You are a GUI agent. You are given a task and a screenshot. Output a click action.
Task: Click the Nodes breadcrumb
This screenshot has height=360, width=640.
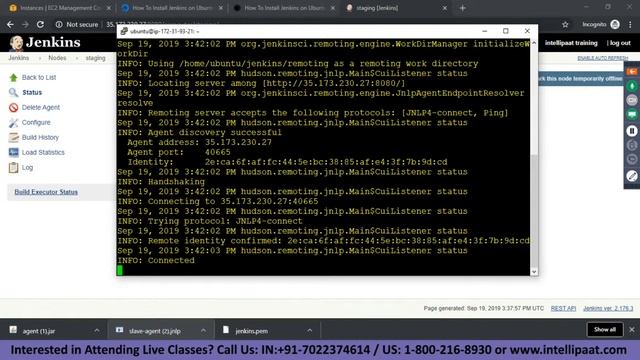57,58
